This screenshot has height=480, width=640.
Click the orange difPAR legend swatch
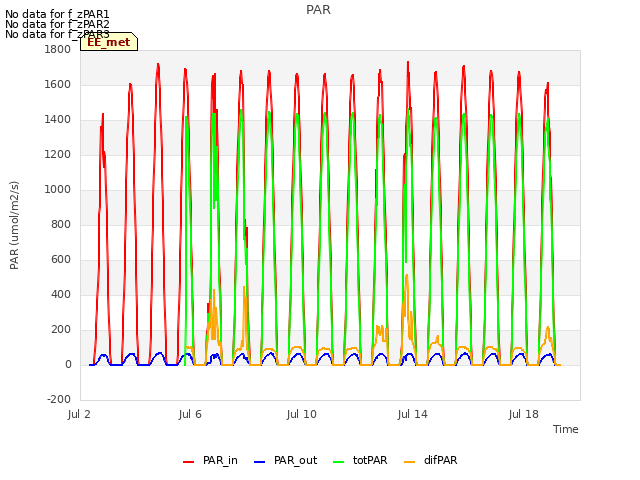(x=409, y=462)
